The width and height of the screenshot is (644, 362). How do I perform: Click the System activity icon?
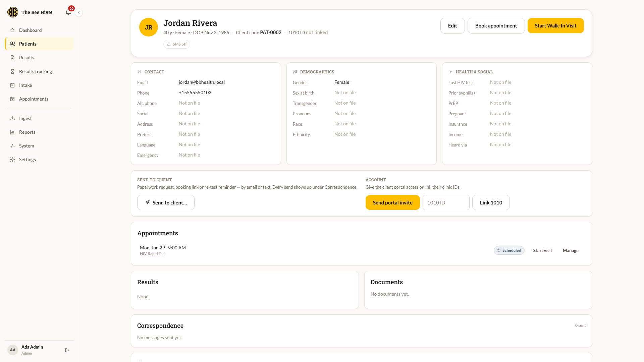point(12,146)
